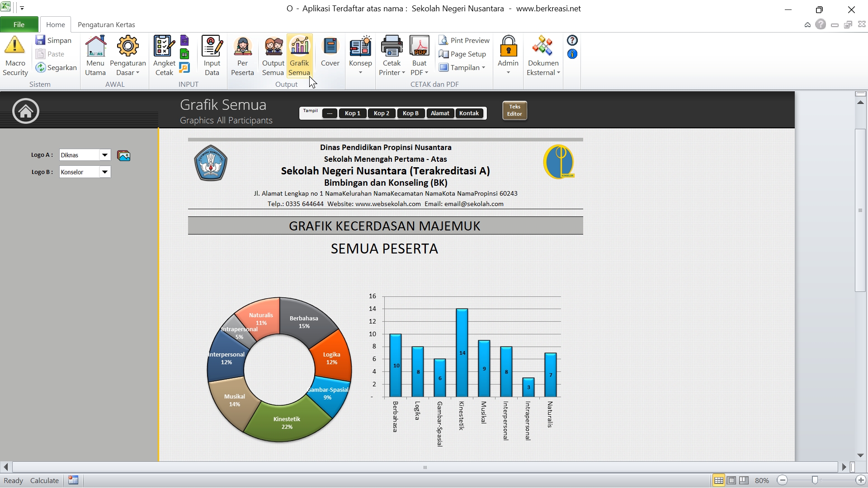
Task: Toggle the Kontak display option
Action: coord(469,113)
